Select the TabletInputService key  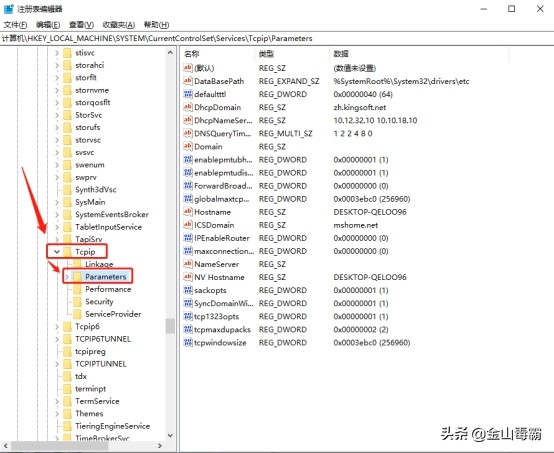click(x=108, y=227)
